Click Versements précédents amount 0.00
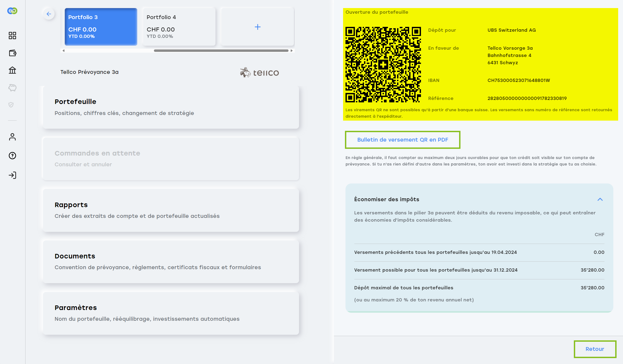The height and width of the screenshot is (364, 623). click(x=599, y=252)
